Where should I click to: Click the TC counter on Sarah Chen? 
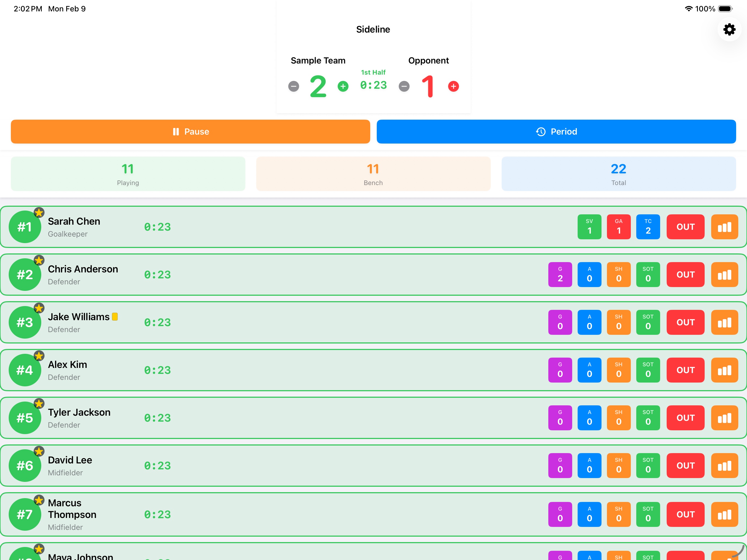tap(648, 227)
